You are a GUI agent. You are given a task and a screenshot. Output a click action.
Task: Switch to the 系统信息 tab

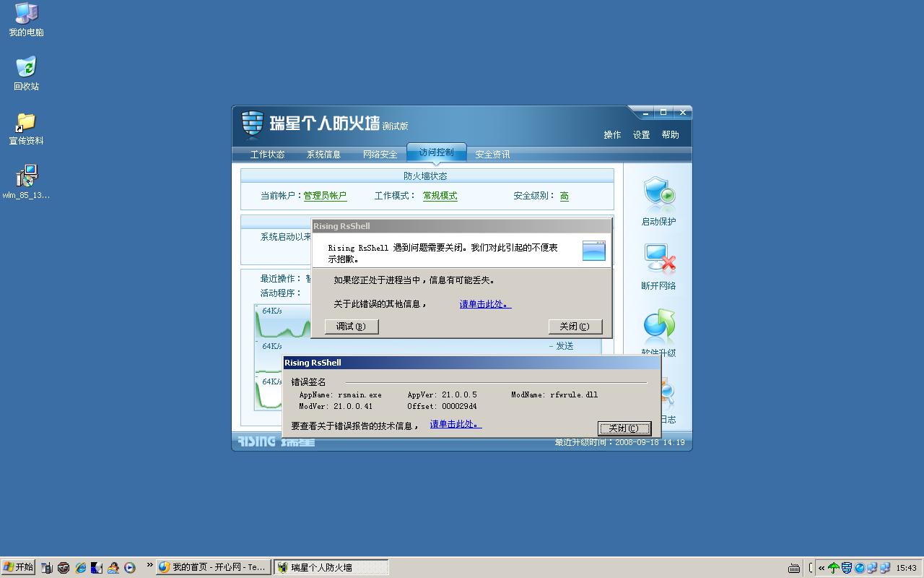point(323,155)
